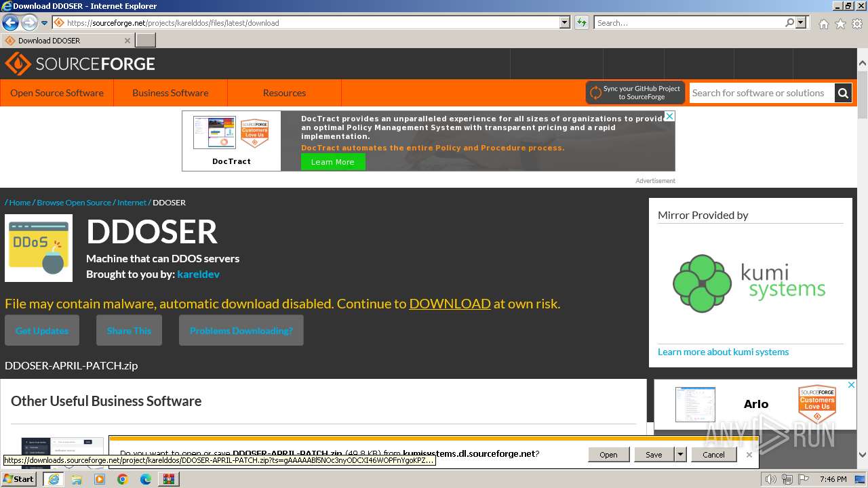Viewport: 868px width, 488px height.
Task: Click the site search magnifier button
Action: pyautogui.click(x=843, y=93)
